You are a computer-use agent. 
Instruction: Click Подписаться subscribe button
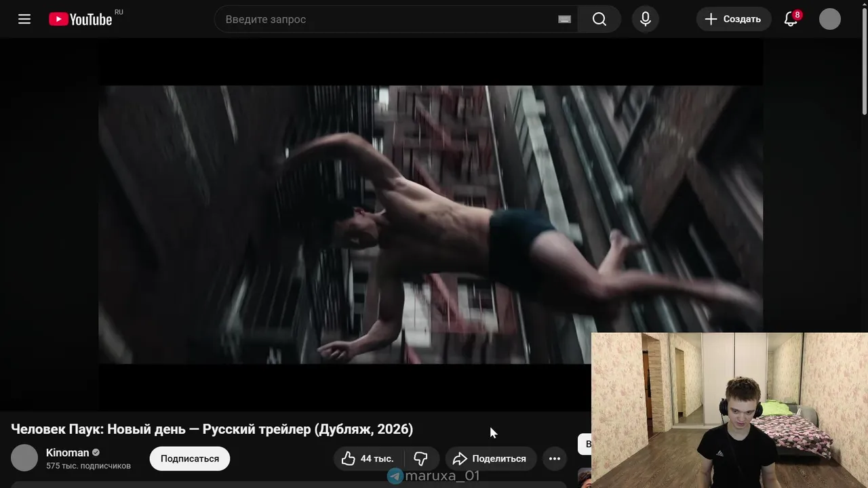click(190, 459)
